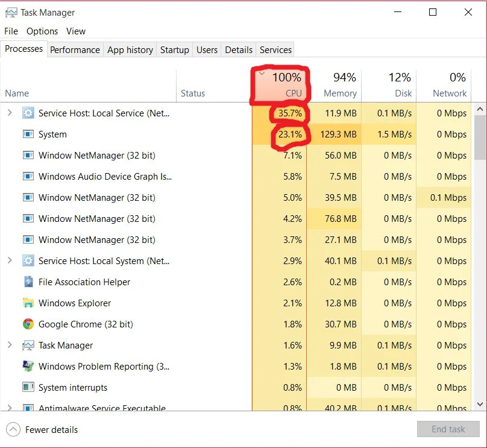Minimize the Task Manager window
This screenshot has width=487, height=448.
point(398,12)
